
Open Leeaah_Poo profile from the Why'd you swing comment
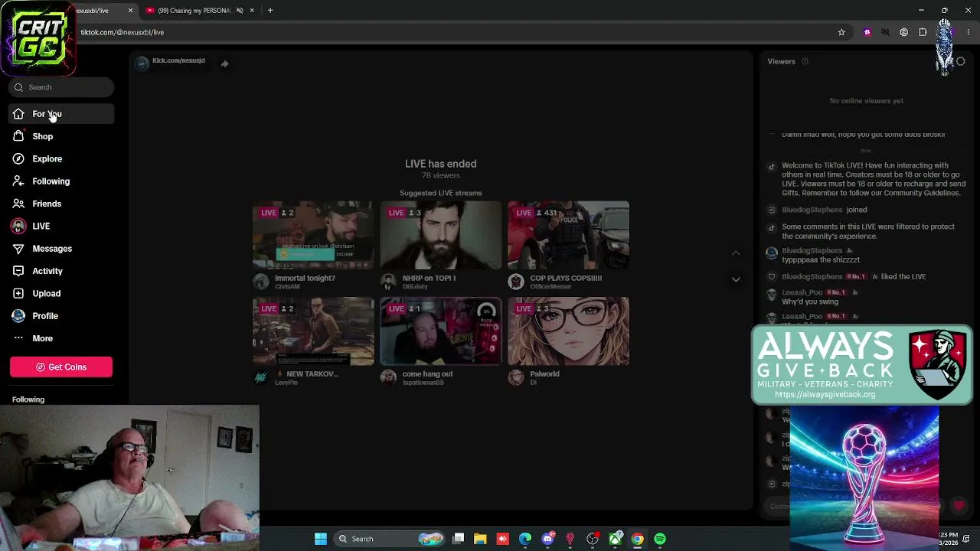[802, 292]
